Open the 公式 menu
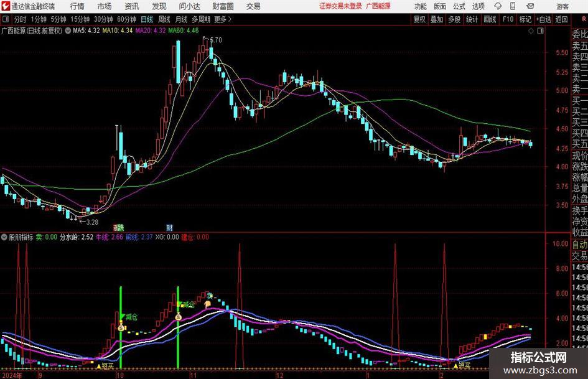Image resolution: width=588 pixels, height=379 pixels. click(x=459, y=6)
